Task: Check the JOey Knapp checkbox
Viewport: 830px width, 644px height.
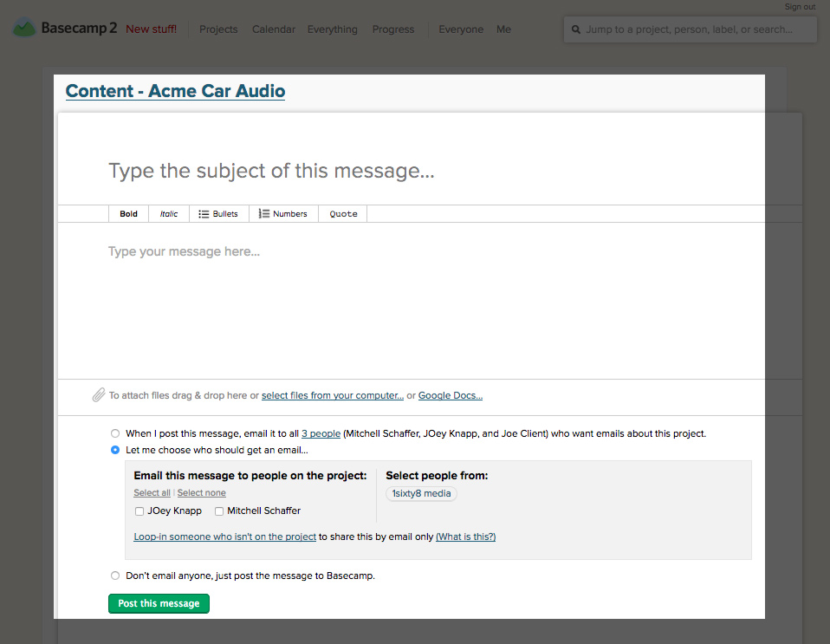Action: (139, 511)
